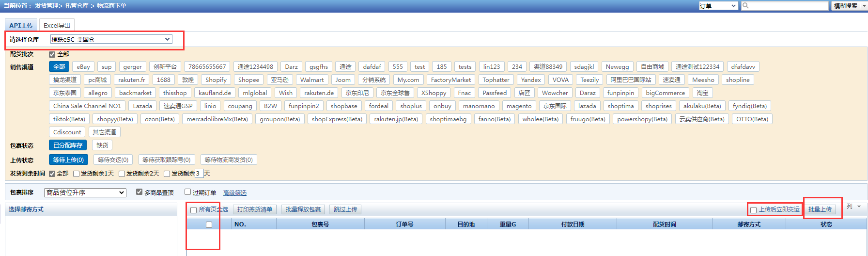Focus the 发货剩余 days number field

[x=199, y=174]
